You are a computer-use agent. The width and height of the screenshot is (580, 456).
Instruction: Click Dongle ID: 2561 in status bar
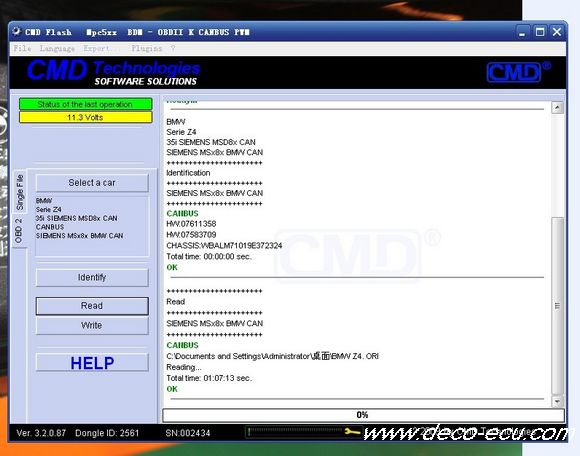(107, 433)
